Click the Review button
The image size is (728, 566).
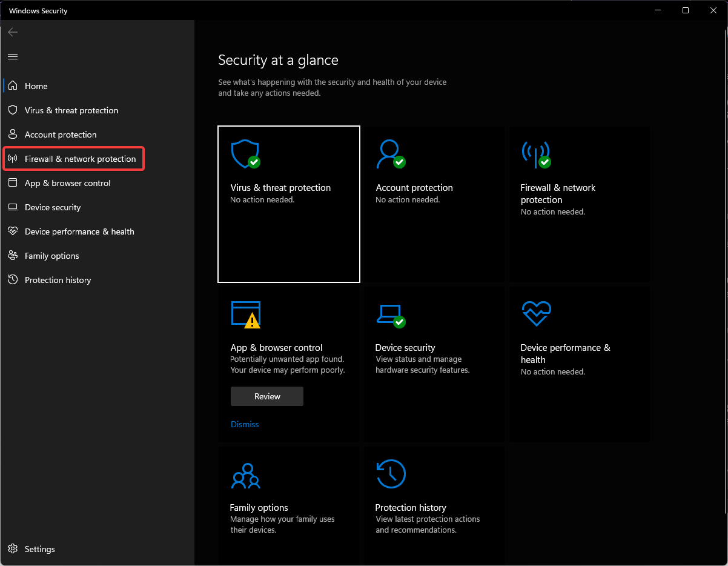tap(267, 396)
